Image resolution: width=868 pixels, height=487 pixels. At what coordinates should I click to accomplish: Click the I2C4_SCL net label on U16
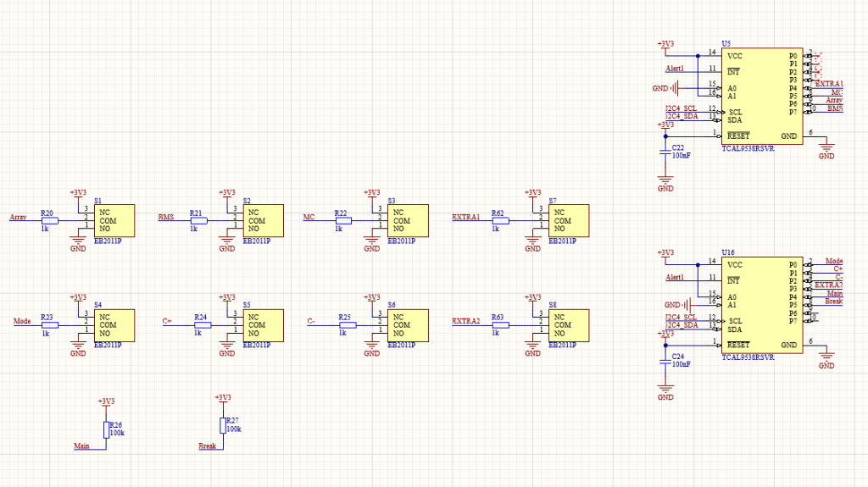click(682, 318)
